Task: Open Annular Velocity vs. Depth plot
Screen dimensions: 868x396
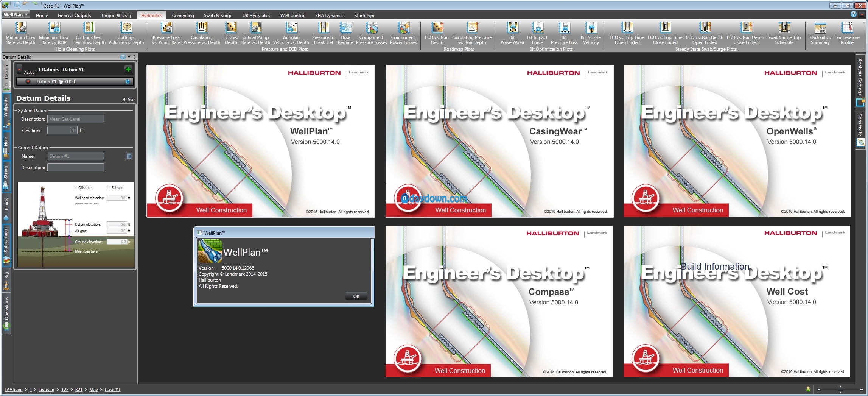Action: tap(291, 33)
